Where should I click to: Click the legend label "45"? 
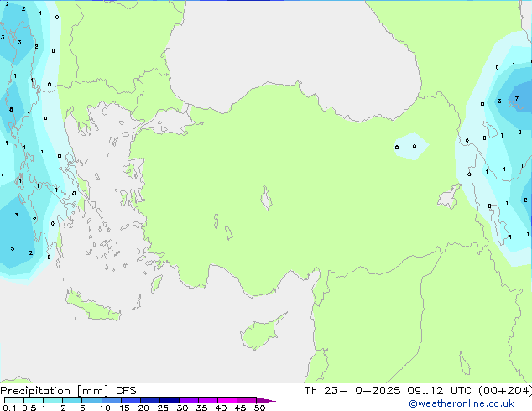(240, 408)
